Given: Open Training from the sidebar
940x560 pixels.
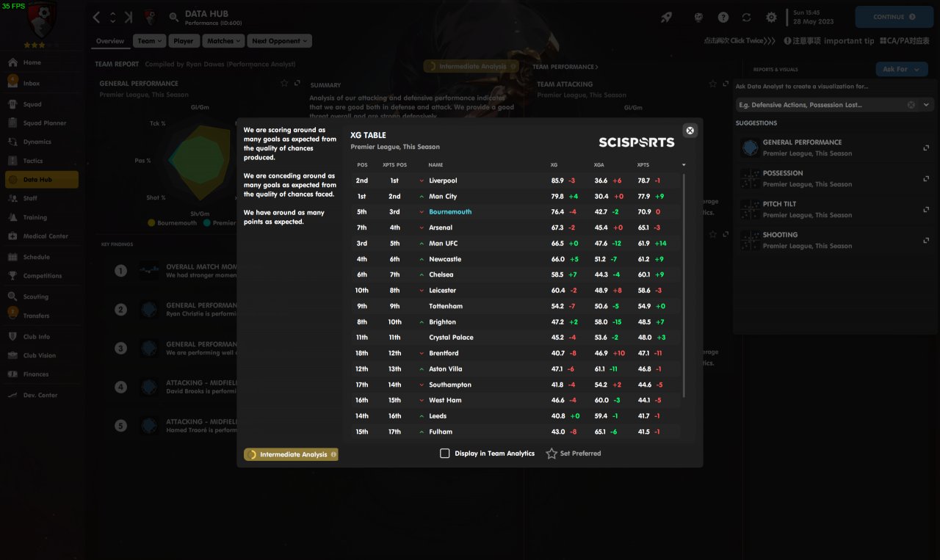Looking at the screenshot, I should click(35, 217).
